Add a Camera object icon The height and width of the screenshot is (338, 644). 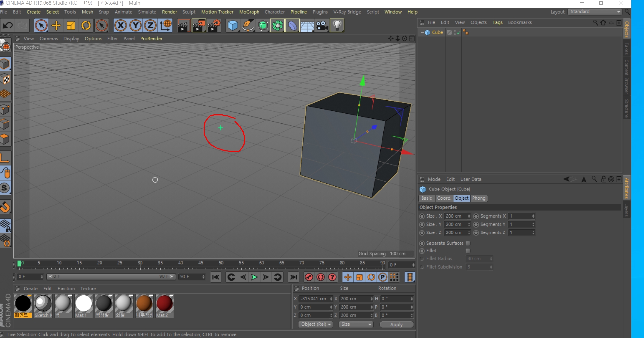click(322, 26)
